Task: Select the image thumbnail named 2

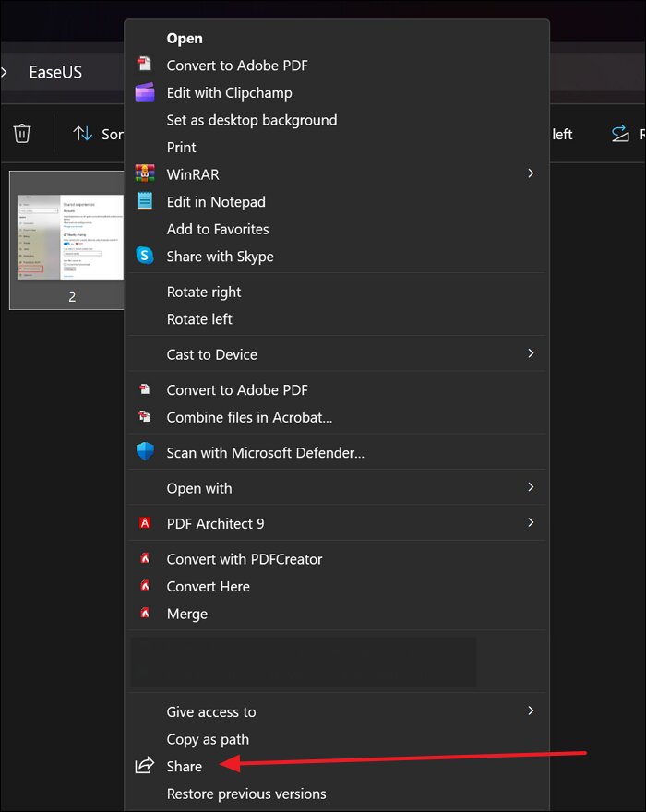Action: (x=67, y=239)
